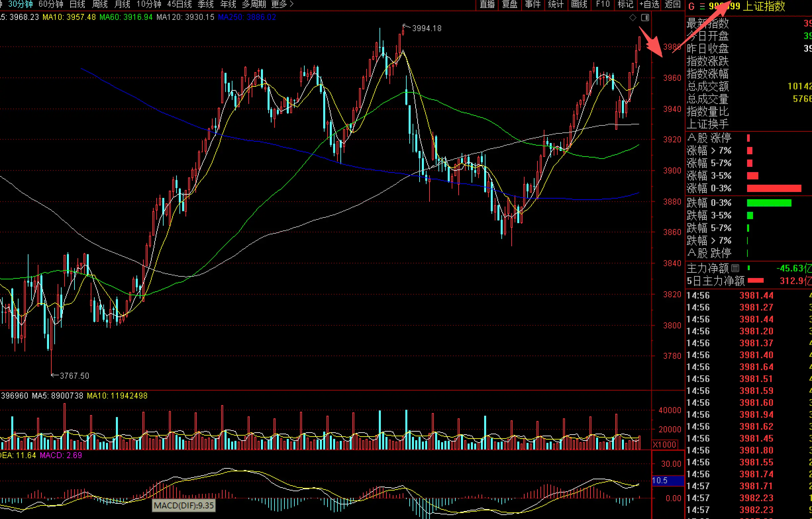Expand the 更多 periods menu
812x519 pixels.
click(x=282, y=4)
